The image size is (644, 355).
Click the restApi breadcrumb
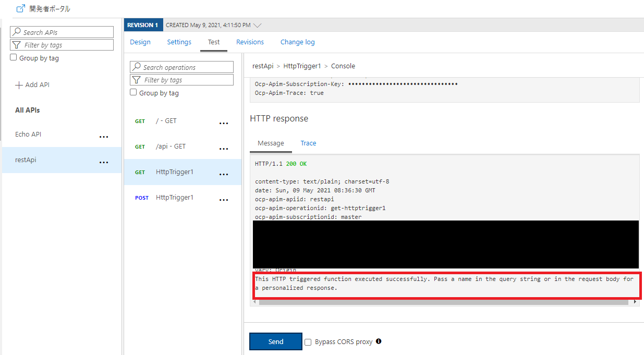[263, 66]
